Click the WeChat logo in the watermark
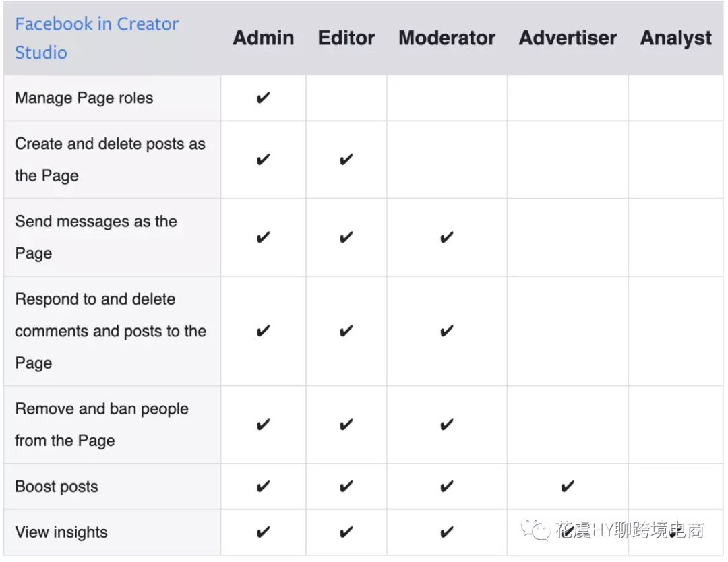The height and width of the screenshot is (562, 728). pyautogui.click(x=536, y=530)
